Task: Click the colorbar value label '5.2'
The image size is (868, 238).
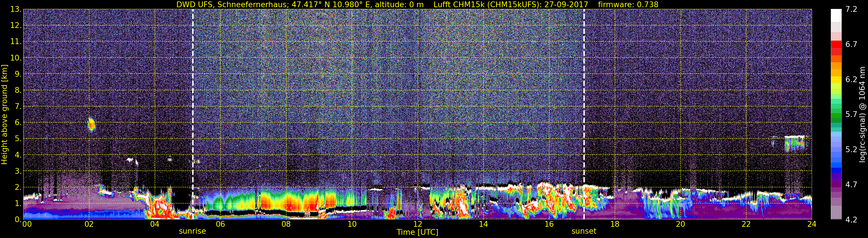Action: pyautogui.click(x=851, y=150)
